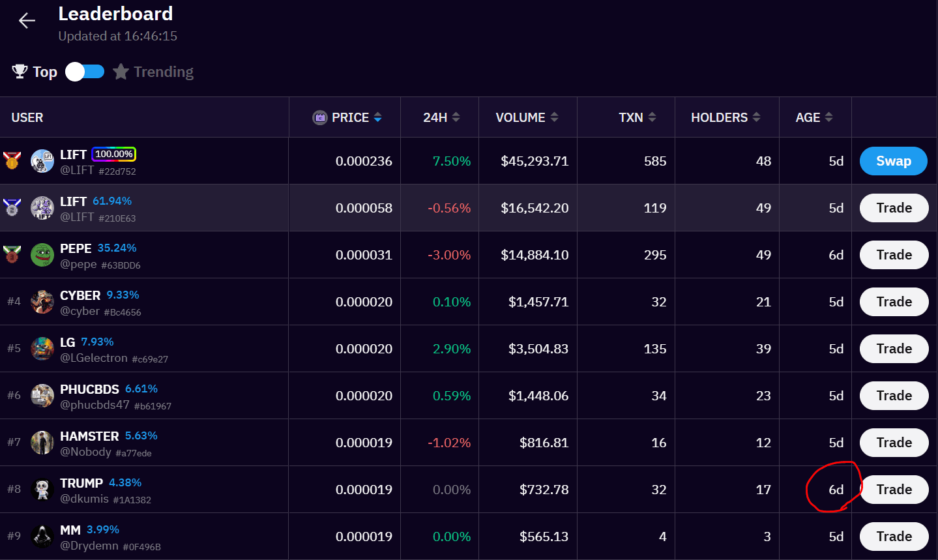Viewport: 938px width, 560px height.
Task: Click the back arrow icon
Action: tap(27, 21)
